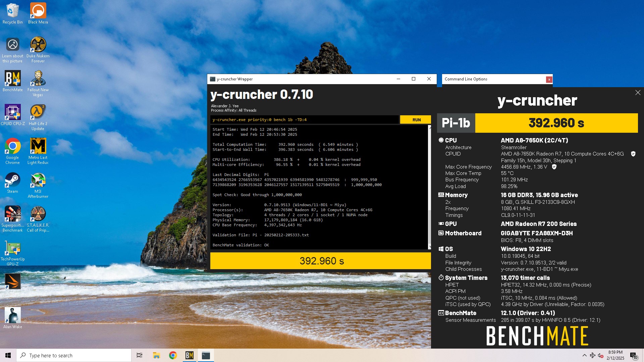This screenshot has height=362, width=644.
Task: Click the OS Windows logo icon
Action: (441, 249)
